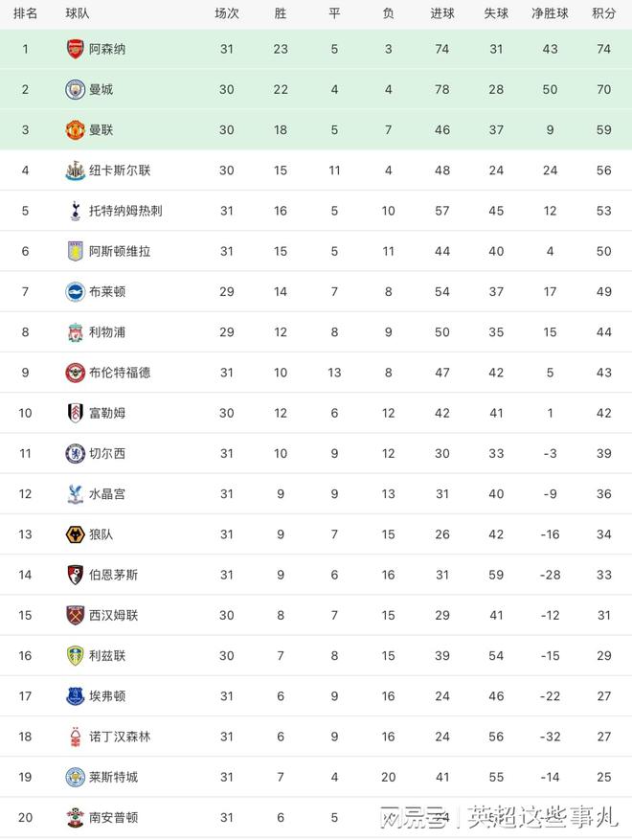Click the Arsenal club crest icon
This screenshot has width=632, height=840.
click(x=75, y=49)
